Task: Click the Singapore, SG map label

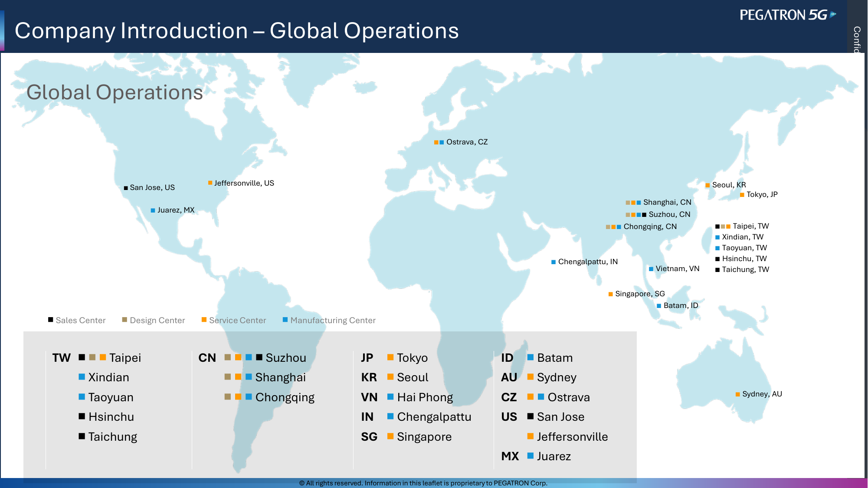Action: point(640,294)
